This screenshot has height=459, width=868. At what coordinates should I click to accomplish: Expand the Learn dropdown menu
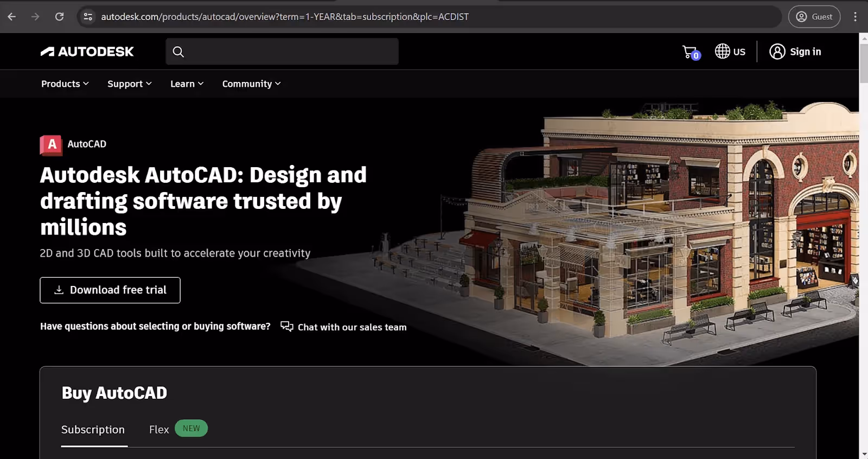[x=187, y=84]
